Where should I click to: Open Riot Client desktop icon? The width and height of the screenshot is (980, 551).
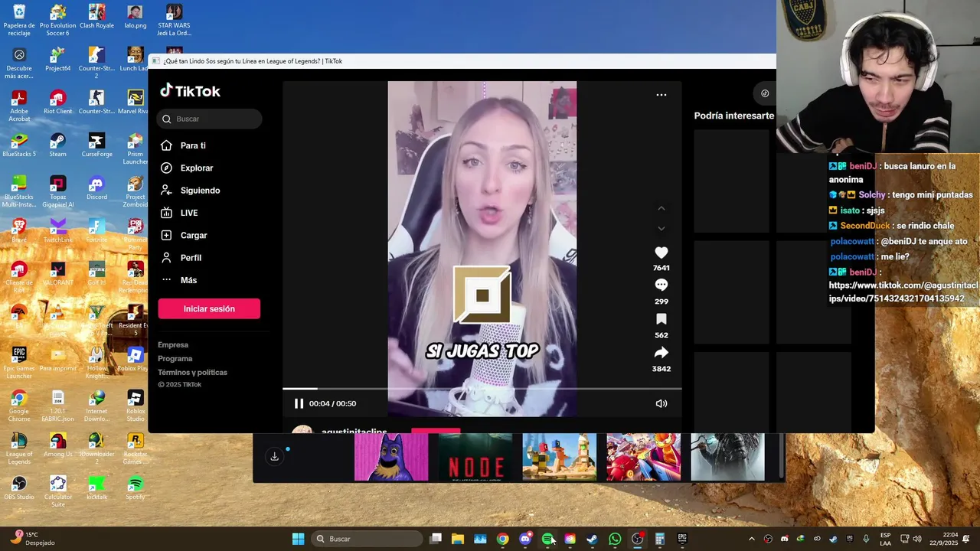click(x=57, y=102)
